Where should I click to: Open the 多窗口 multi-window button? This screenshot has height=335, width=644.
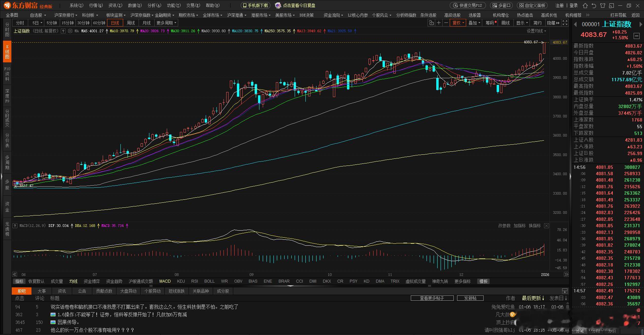501,5
